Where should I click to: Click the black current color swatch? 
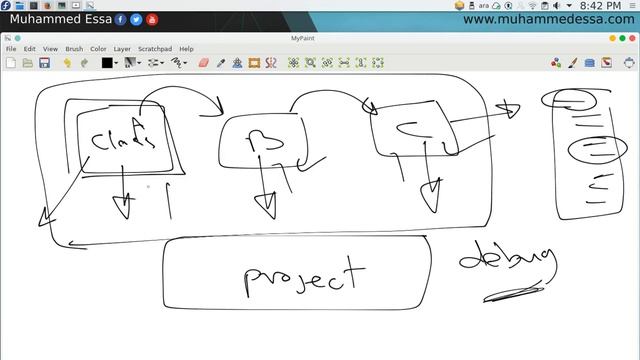tap(107, 63)
